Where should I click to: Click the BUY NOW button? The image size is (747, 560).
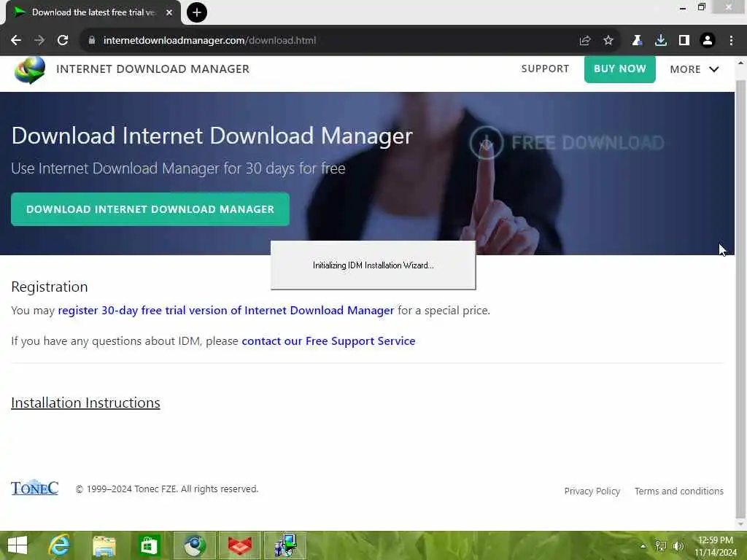coord(620,69)
